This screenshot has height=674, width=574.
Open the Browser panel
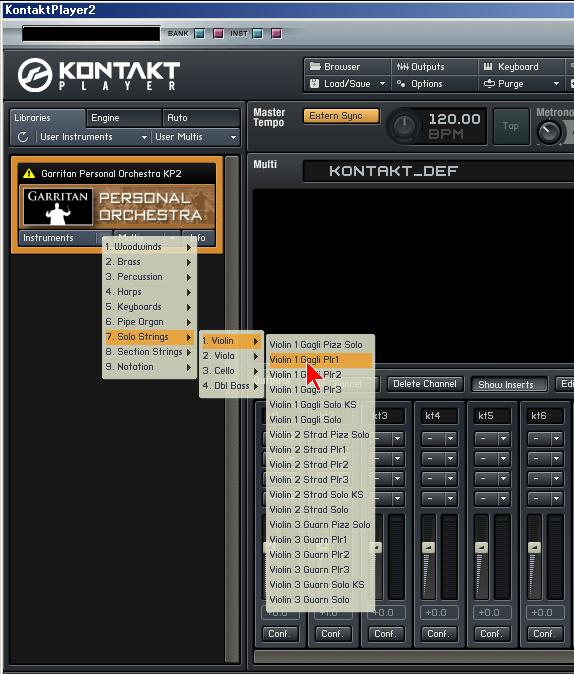[x=348, y=67]
